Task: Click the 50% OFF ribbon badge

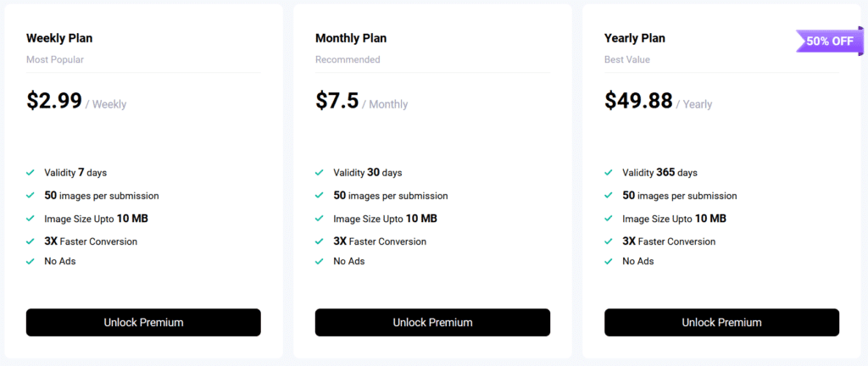Action: [x=829, y=42]
